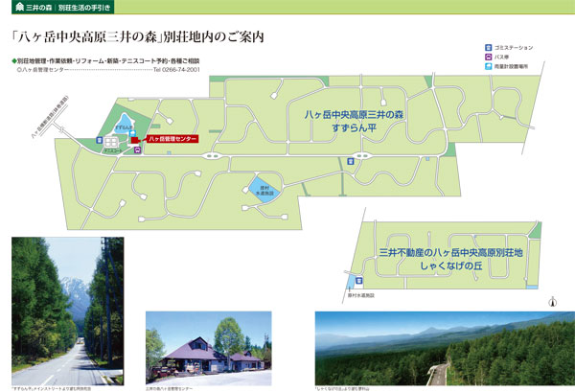Select the west roundabout on main road

coord(214,156)
